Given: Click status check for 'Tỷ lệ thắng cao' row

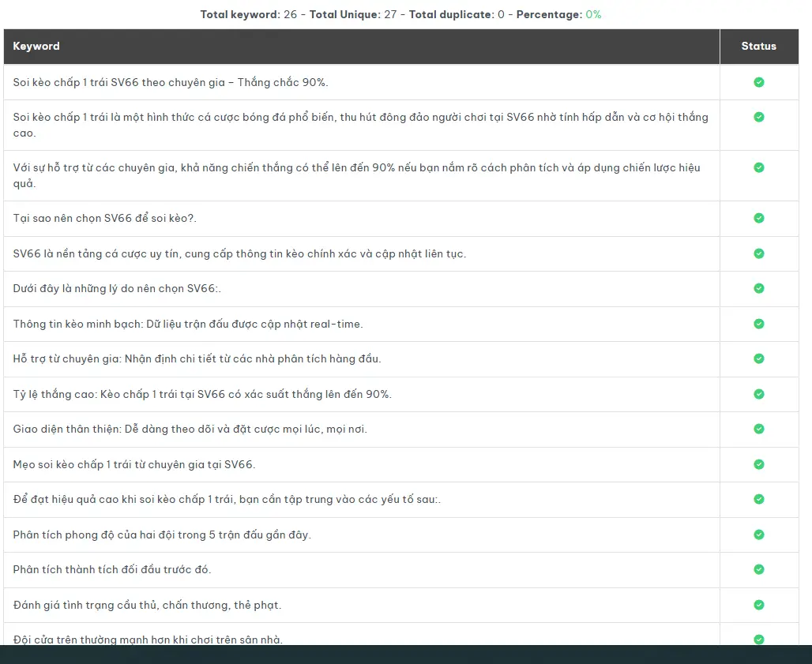Looking at the screenshot, I should click(x=758, y=394).
